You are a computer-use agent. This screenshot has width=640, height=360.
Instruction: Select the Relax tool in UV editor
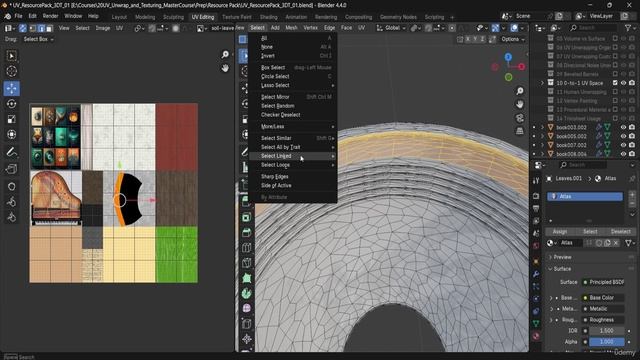pyautogui.click(x=11, y=202)
